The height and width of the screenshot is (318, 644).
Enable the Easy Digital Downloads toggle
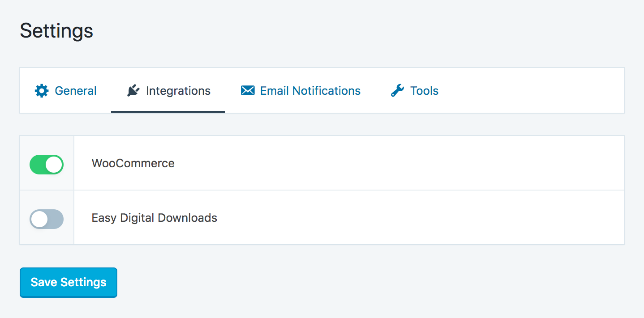(x=47, y=219)
